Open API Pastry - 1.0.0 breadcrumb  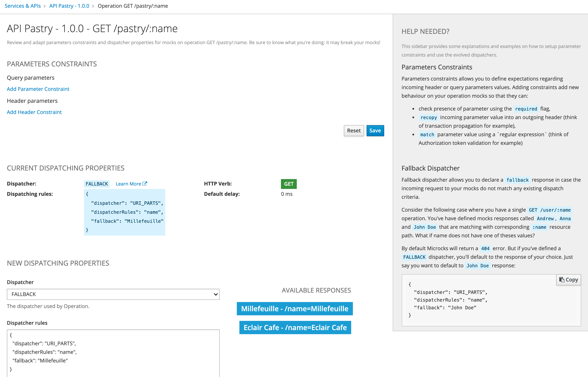[69, 6]
